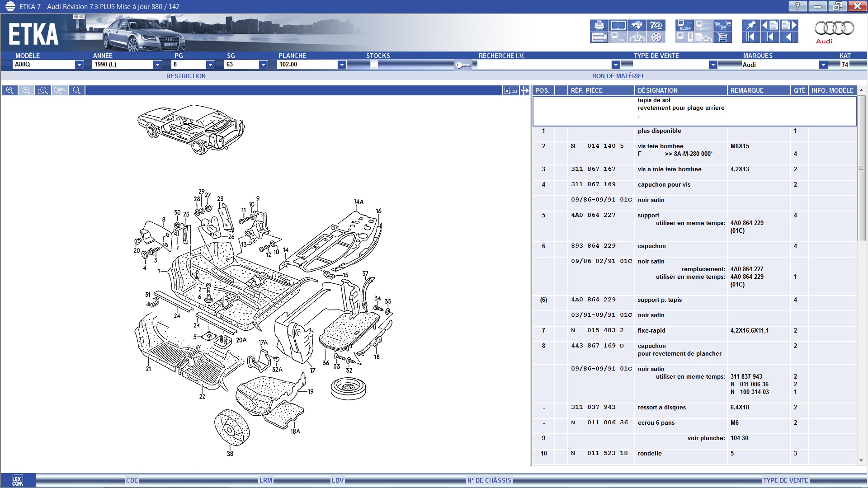
Task: Reset diagram zoom to 100%
Action: pos(60,90)
